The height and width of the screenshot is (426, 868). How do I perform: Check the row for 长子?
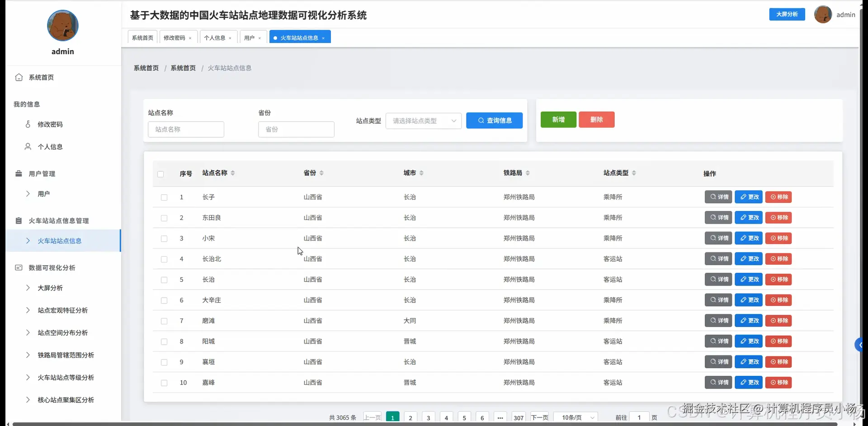164,197
